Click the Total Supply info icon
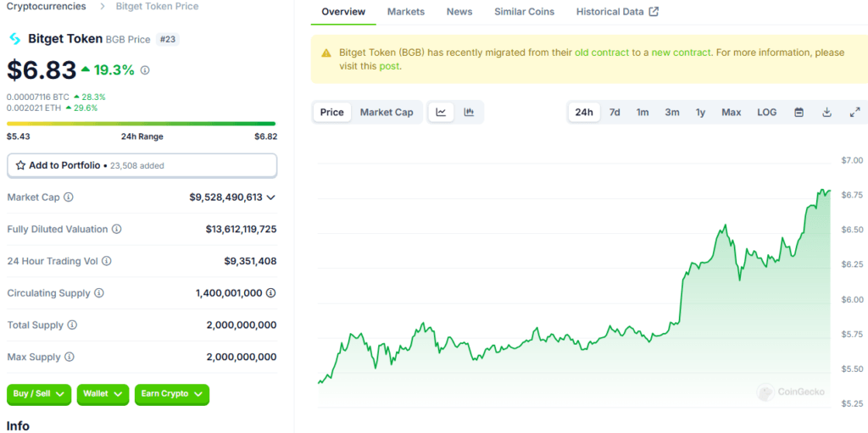Screen dimensions: 868x433 [73, 325]
